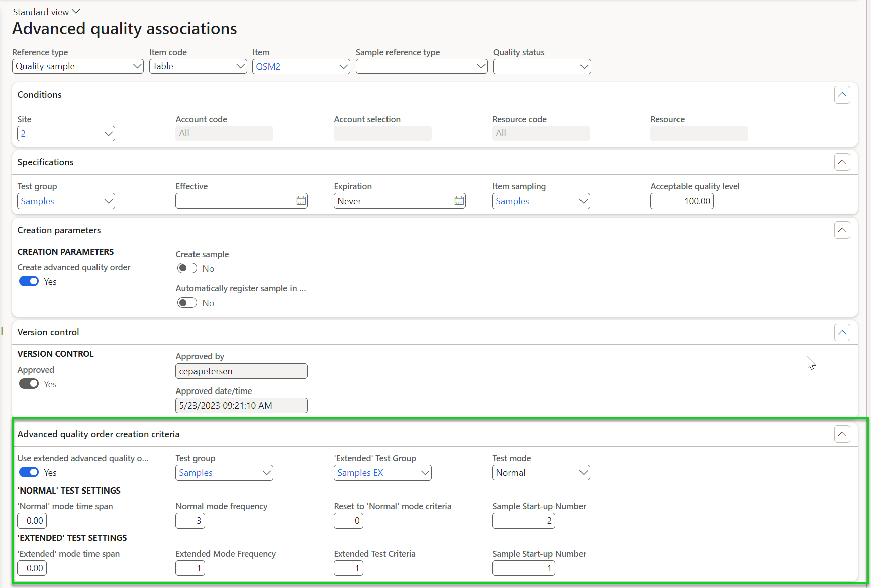Click the Samples EX test group link

(360, 473)
